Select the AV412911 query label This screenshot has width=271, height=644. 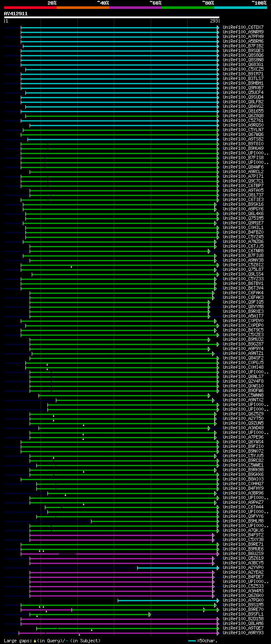tap(16, 14)
